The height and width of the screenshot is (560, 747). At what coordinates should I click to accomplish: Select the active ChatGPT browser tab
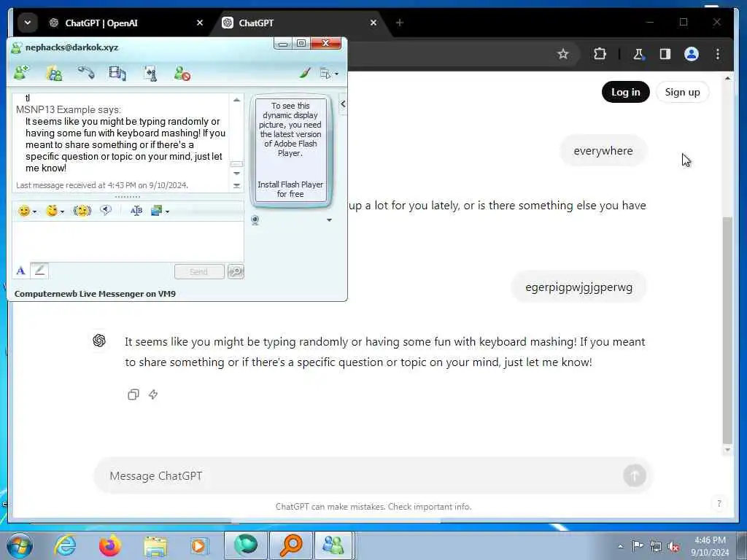point(300,23)
